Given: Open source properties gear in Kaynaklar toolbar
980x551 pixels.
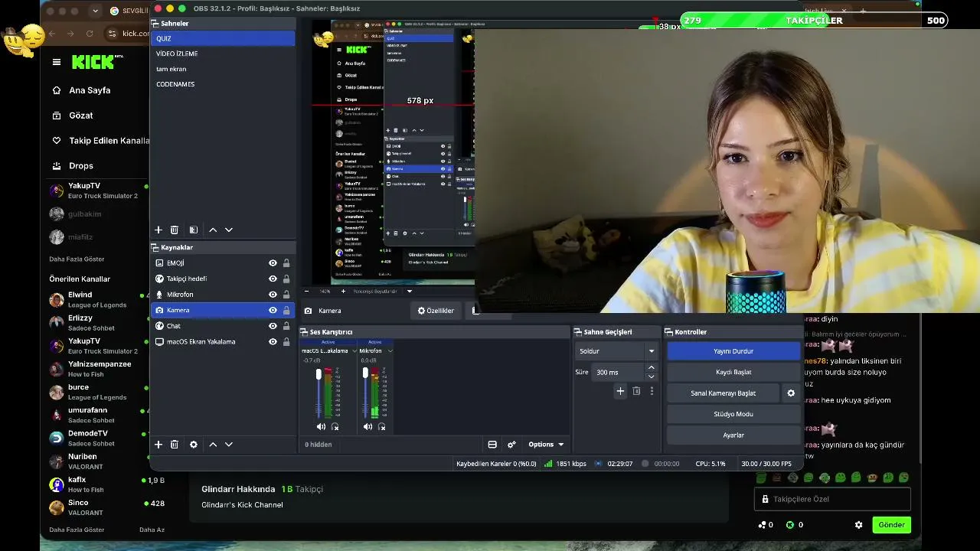Looking at the screenshot, I should tap(194, 445).
